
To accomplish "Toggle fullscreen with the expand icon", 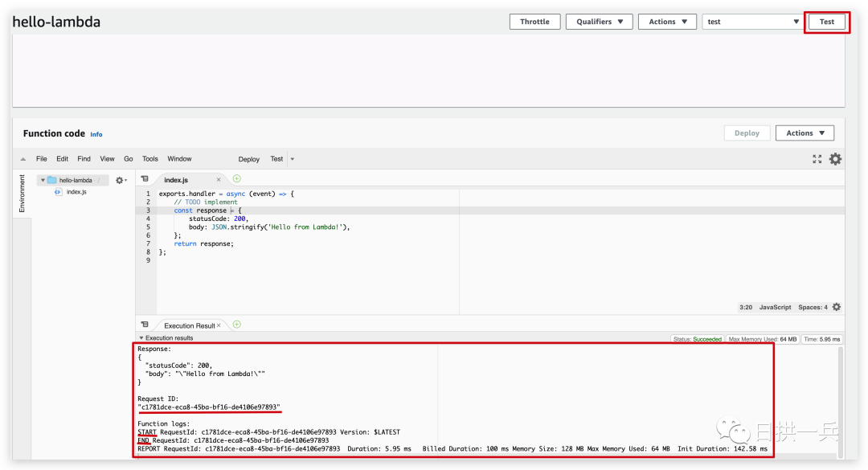I will (817, 158).
